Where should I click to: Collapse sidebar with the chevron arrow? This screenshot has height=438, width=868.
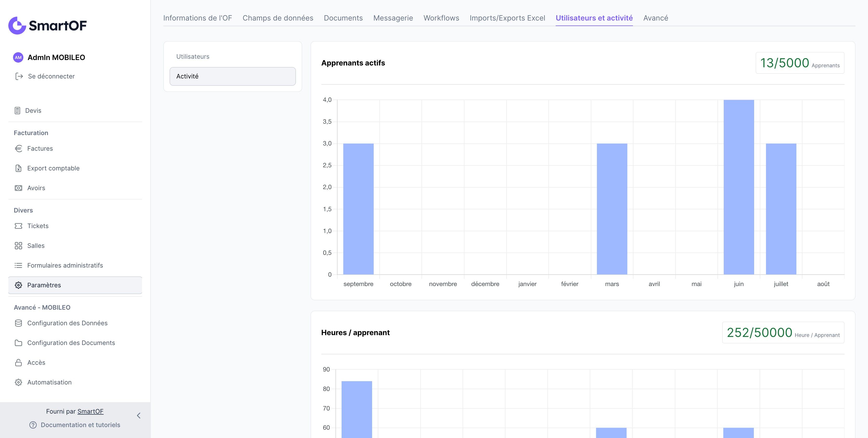pos(139,416)
